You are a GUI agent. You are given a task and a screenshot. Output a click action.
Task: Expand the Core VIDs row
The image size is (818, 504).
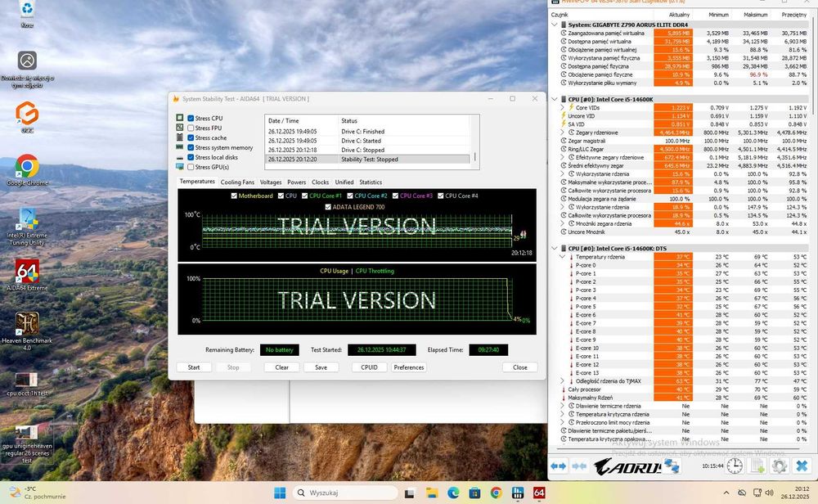[x=563, y=107]
